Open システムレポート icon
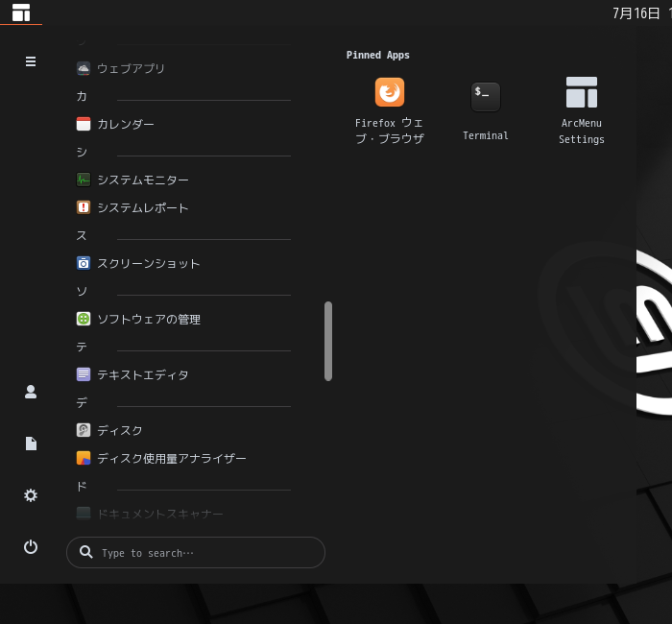 tap(84, 207)
